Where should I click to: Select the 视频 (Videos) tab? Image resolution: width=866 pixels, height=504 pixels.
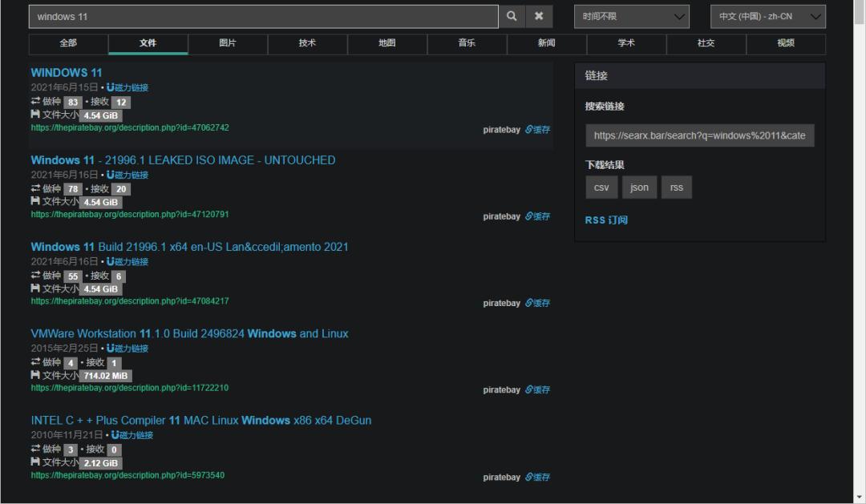click(x=785, y=43)
